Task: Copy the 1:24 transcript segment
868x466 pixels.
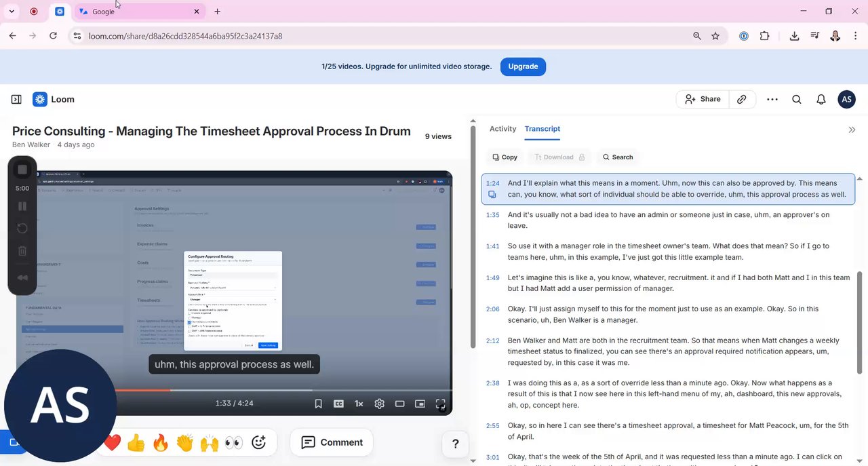Action: 492,195
